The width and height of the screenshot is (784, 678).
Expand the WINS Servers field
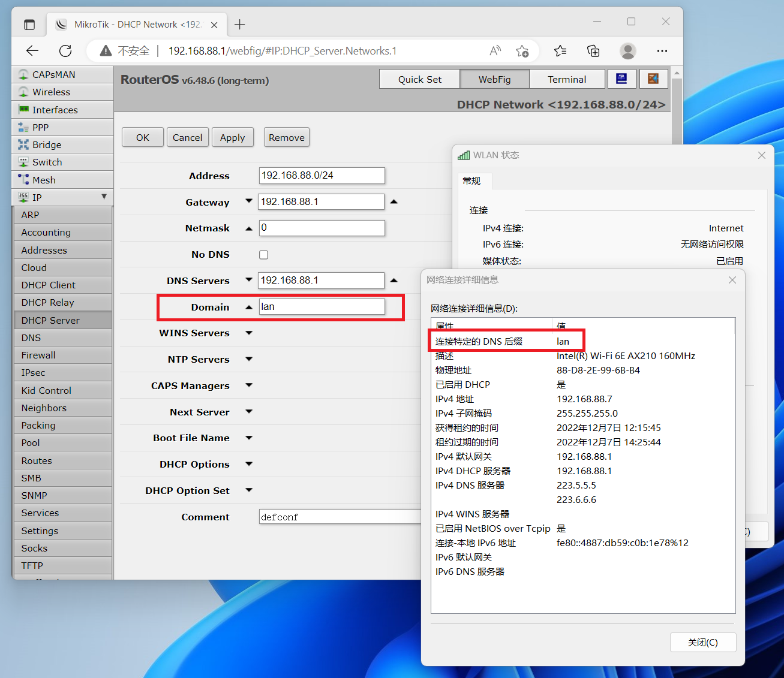[x=249, y=333]
